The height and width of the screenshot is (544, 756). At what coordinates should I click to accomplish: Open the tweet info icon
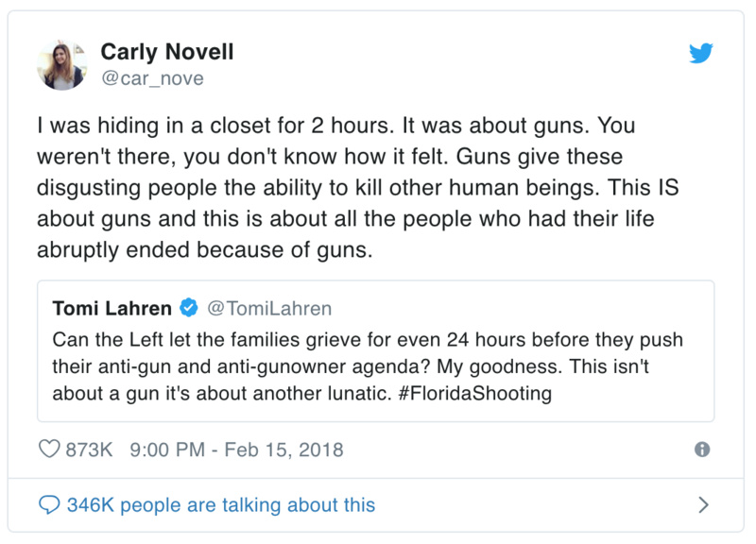(x=702, y=450)
